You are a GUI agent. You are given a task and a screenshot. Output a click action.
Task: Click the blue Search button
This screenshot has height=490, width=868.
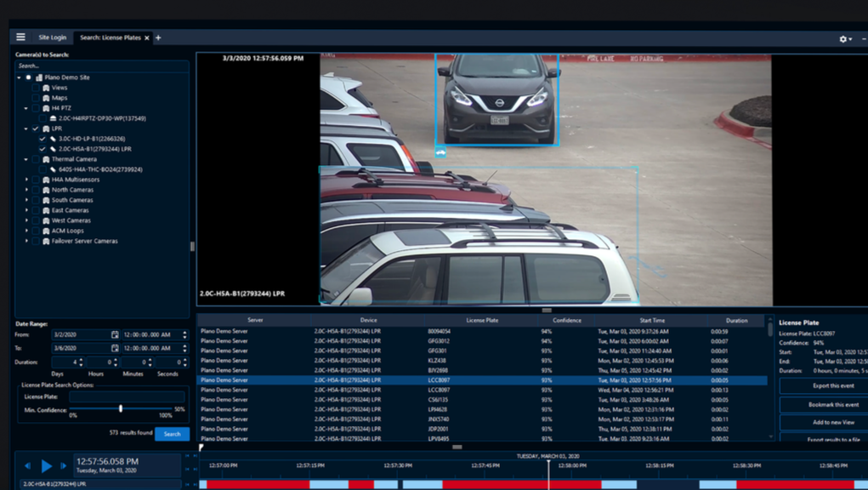(x=173, y=434)
